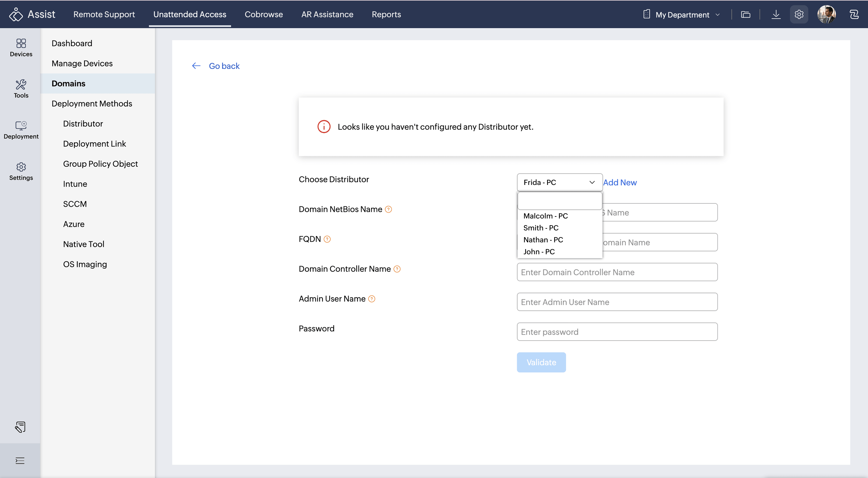Select Nathan - PC from distributor list
The height and width of the screenshot is (478, 868).
(x=543, y=240)
